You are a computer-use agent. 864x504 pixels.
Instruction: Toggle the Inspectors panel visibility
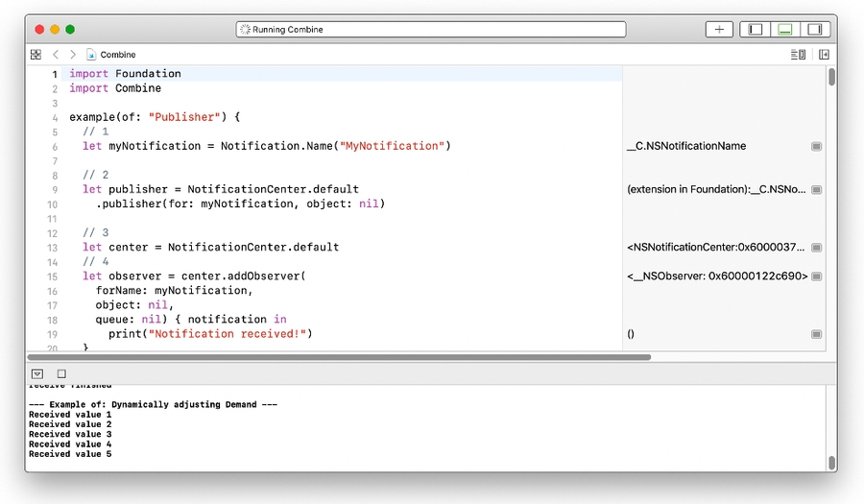tap(815, 30)
